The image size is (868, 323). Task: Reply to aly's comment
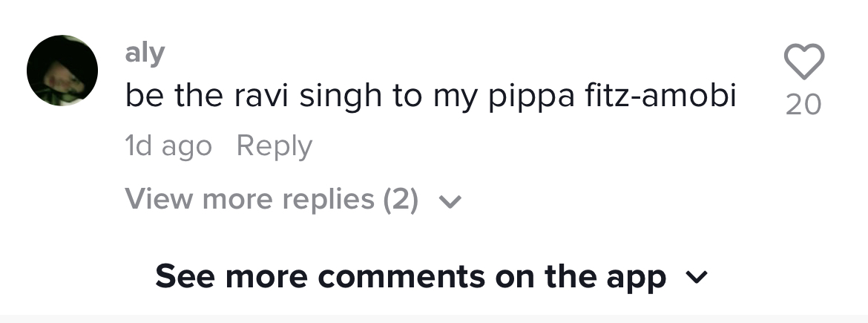[x=274, y=147]
